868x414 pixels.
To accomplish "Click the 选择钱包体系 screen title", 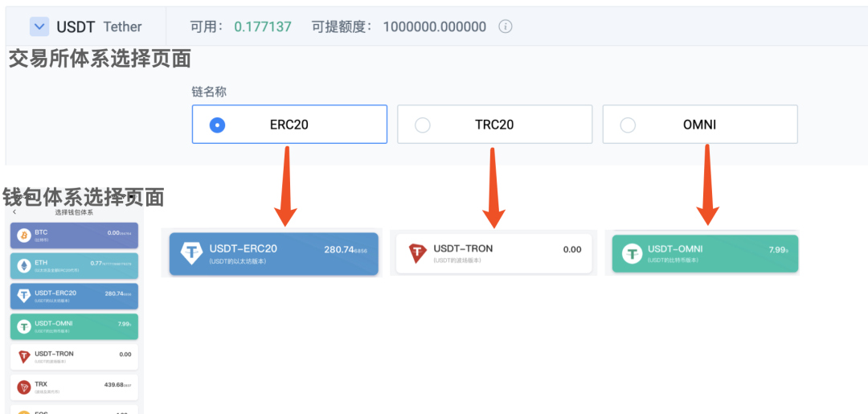I will pos(74,212).
